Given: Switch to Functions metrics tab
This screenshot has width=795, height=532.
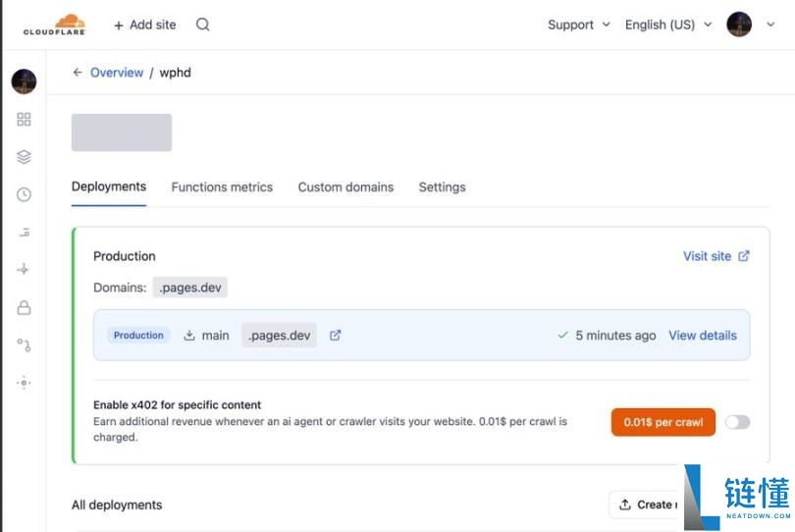Looking at the screenshot, I should coord(222,187).
